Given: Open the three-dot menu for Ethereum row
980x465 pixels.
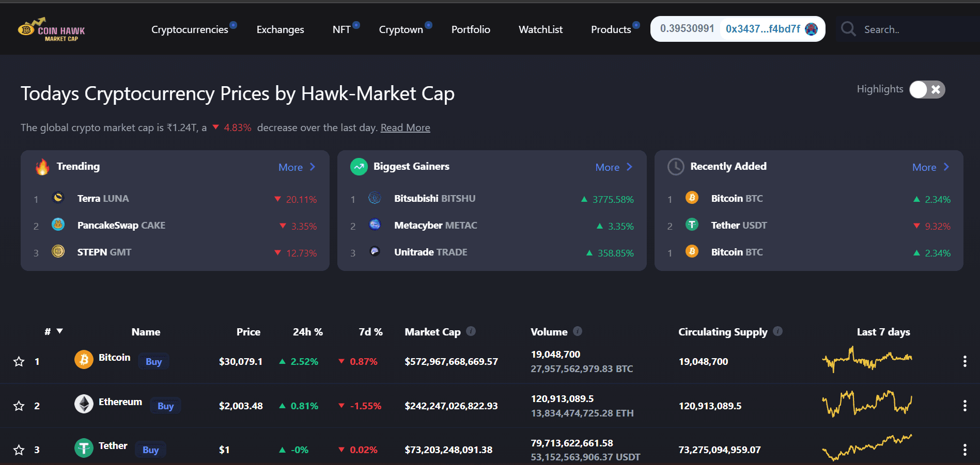Looking at the screenshot, I should [x=965, y=406].
